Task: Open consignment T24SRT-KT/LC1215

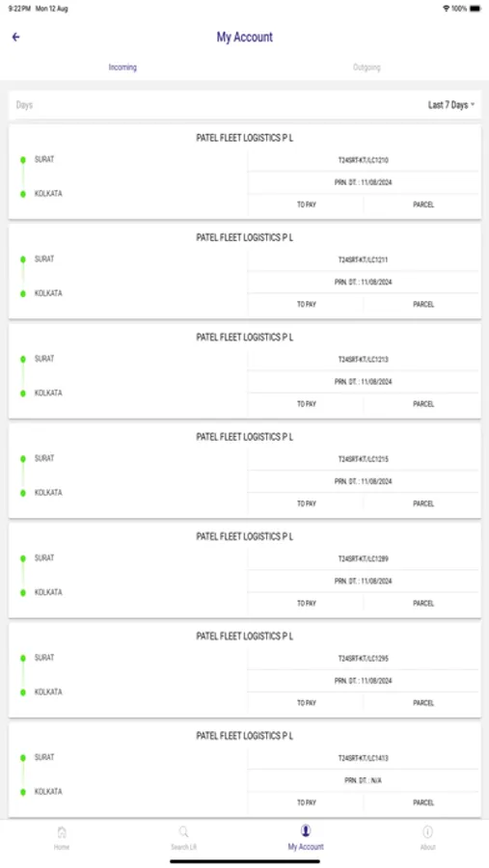Action: click(x=364, y=459)
